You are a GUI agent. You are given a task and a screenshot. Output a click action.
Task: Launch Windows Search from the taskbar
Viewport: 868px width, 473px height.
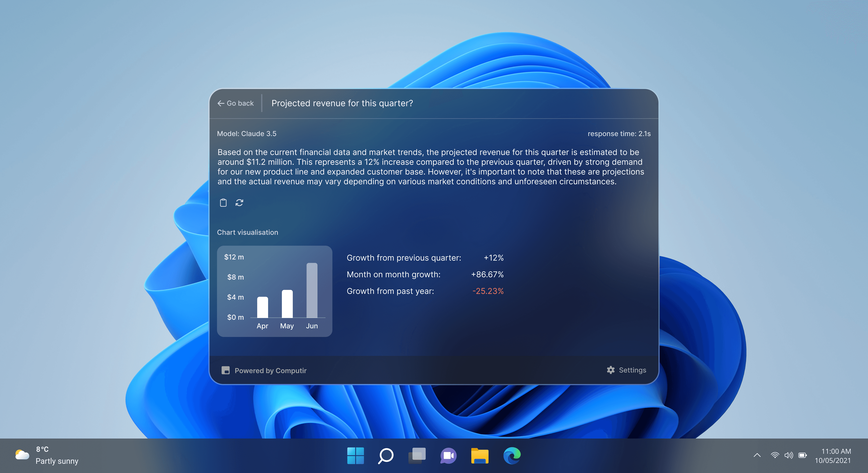pos(386,456)
